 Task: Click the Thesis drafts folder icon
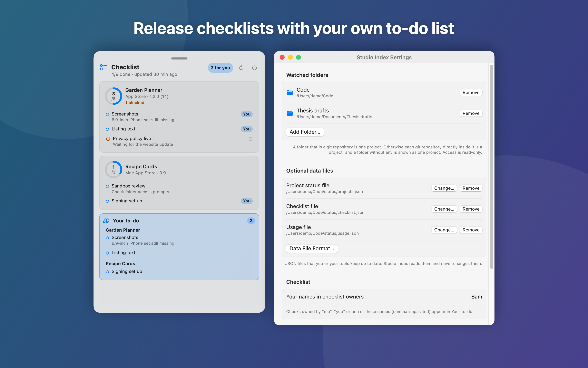[290, 113]
